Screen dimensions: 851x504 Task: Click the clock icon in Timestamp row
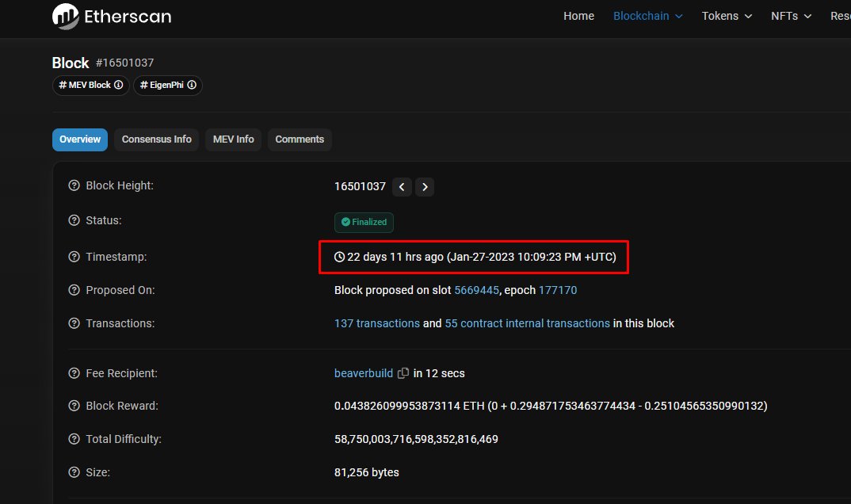click(x=339, y=257)
